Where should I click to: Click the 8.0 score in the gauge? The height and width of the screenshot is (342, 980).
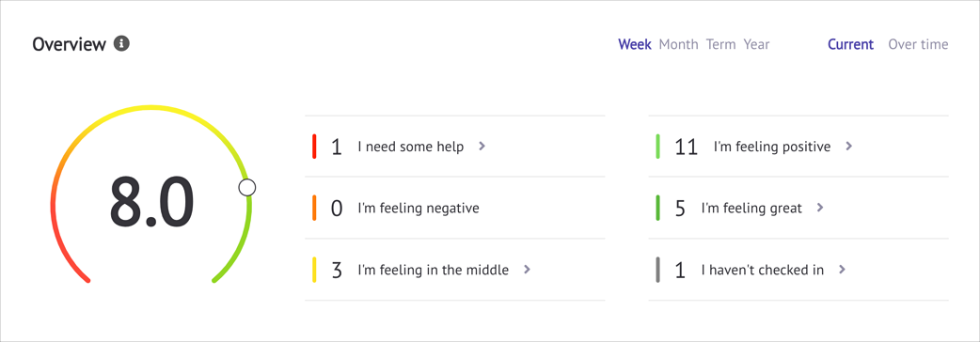[151, 203]
